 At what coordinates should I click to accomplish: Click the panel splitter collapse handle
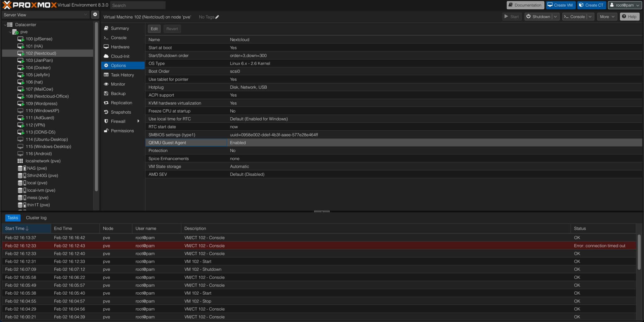[322, 212]
